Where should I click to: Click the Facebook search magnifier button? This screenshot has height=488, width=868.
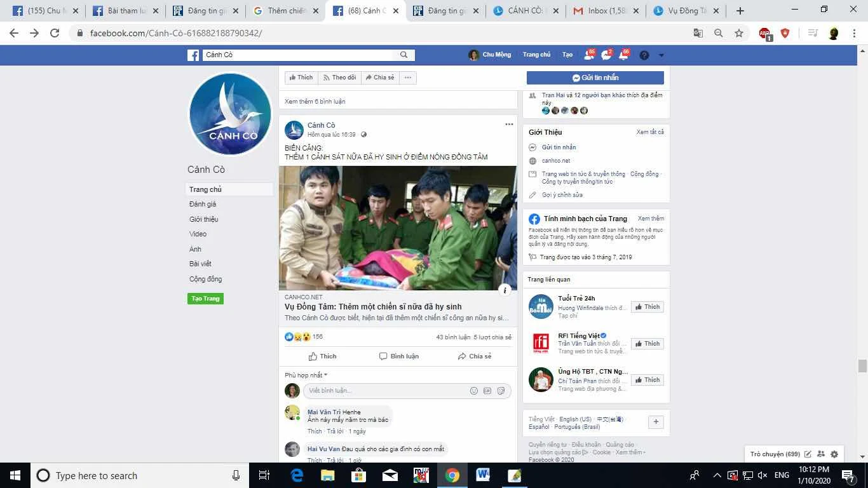[403, 55]
